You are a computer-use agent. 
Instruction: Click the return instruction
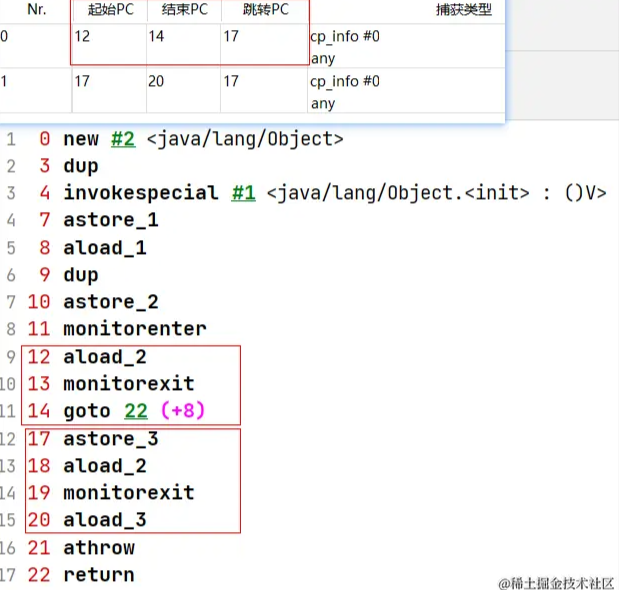point(99,575)
